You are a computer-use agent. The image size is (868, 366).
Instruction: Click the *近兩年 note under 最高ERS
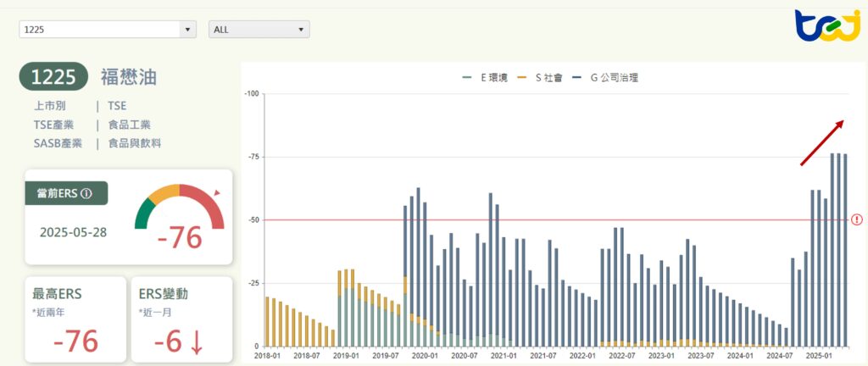click(48, 313)
